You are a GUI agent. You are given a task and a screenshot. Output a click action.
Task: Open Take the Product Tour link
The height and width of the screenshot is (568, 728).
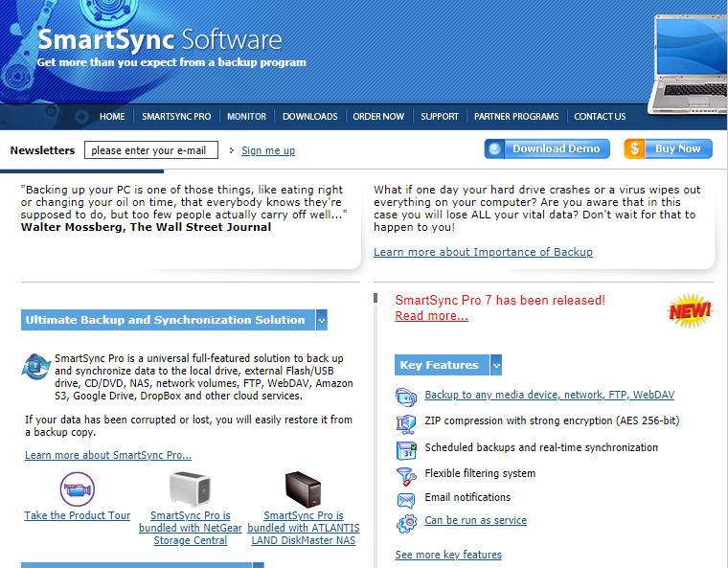(x=77, y=515)
